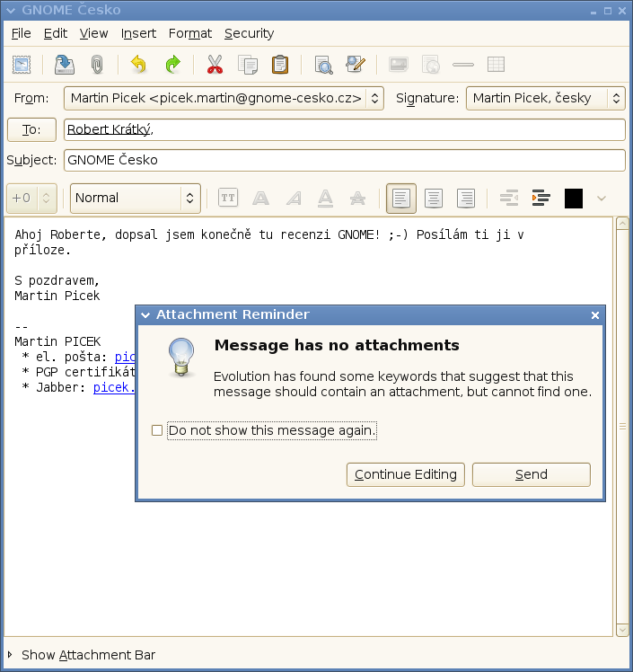Expand the Show Attachment Bar section
Image resolution: width=633 pixels, height=672 pixels.
coord(10,654)
